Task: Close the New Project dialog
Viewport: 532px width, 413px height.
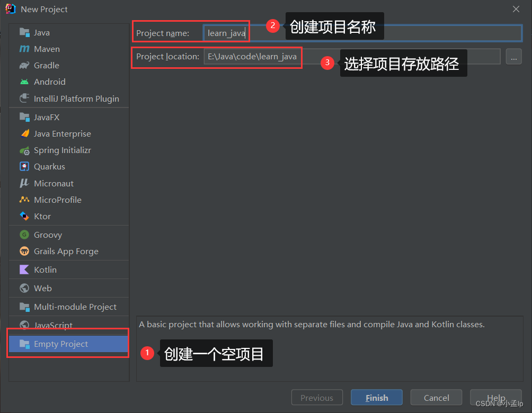Action: click(516, 9)
